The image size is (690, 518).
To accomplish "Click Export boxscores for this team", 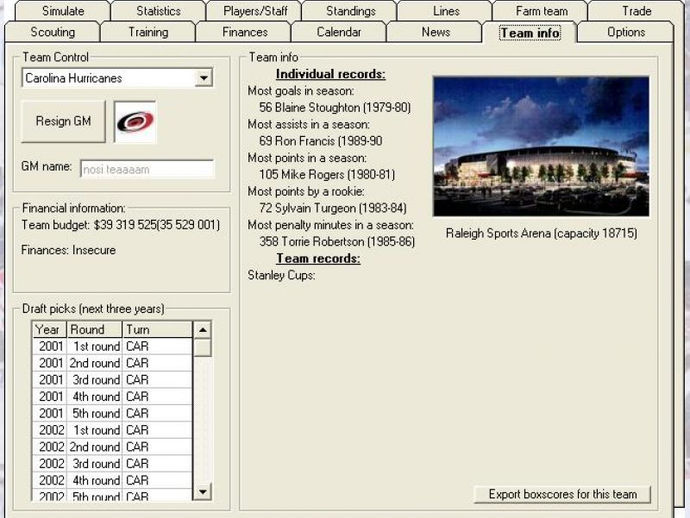I will coord(562,494).
